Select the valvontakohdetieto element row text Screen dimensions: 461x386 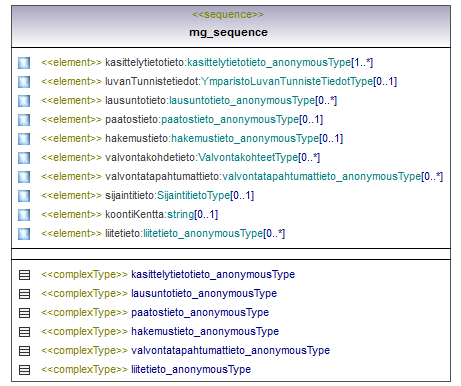[180, 158]
